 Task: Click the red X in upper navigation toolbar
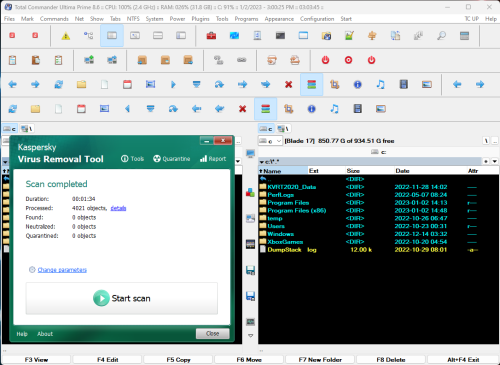click(288, 84)
